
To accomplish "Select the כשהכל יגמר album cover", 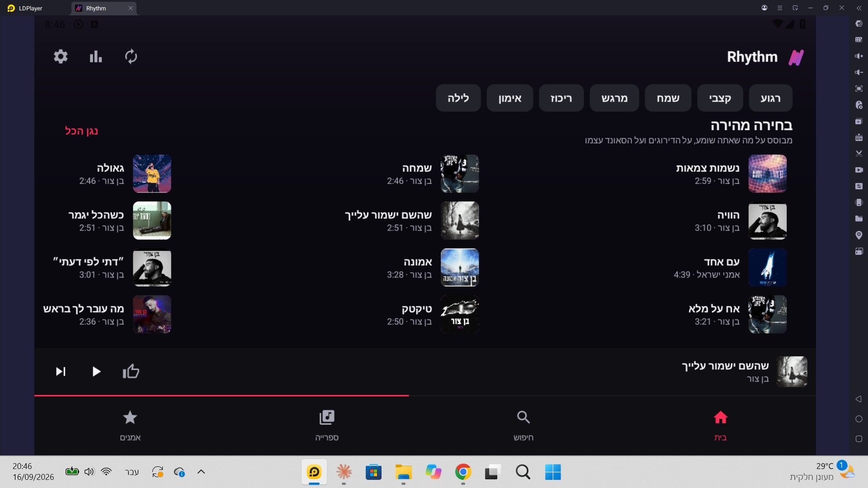I will 152,221.
